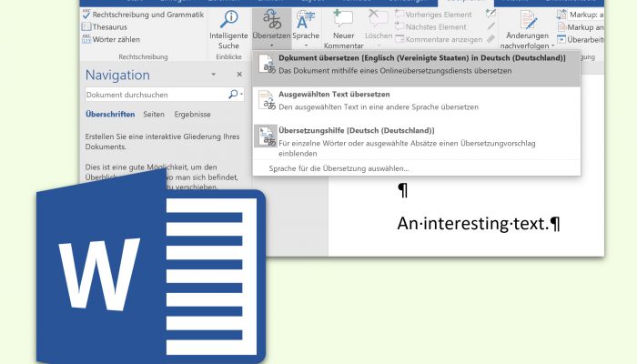This screenshot has height=364, width=637.
Task: Click the Löschen comment button
Action: click(x=379, y=29)
